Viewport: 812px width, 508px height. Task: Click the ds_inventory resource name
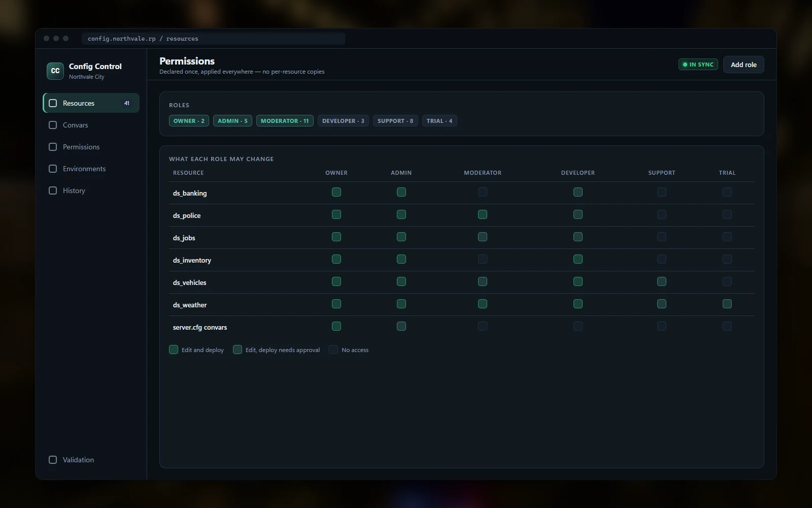coord(192,260)
